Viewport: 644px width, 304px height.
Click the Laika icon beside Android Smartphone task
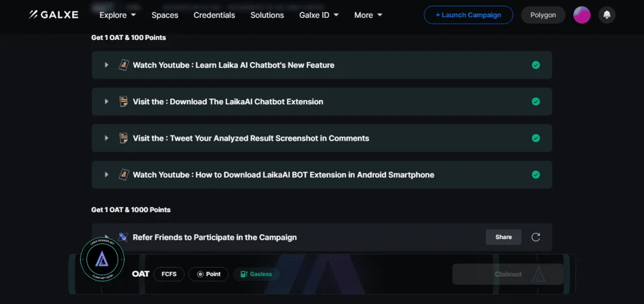(x=123, y=175)
